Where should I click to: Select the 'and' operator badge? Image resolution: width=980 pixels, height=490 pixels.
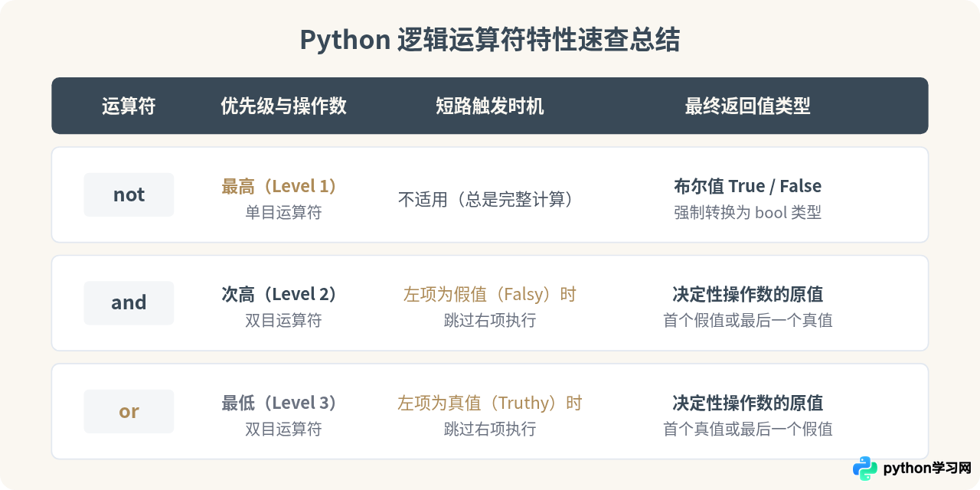[x=129, y=302]
